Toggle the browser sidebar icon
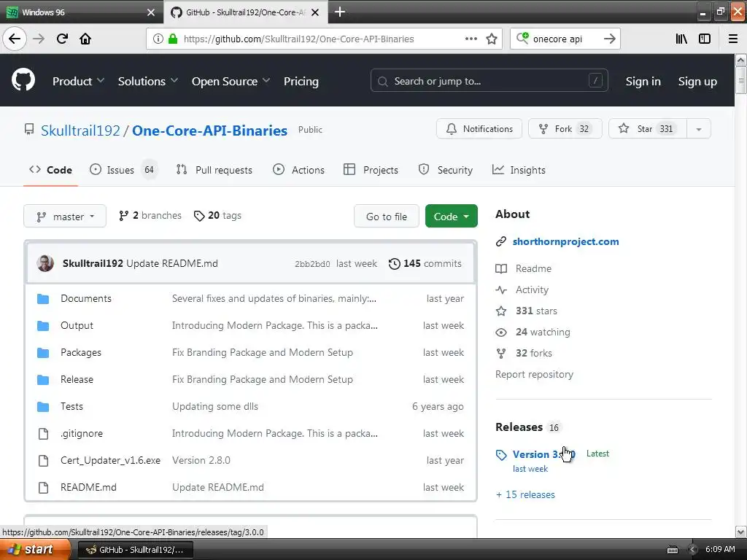This screenshot has width=747, height=560. [x=705, y=39]
